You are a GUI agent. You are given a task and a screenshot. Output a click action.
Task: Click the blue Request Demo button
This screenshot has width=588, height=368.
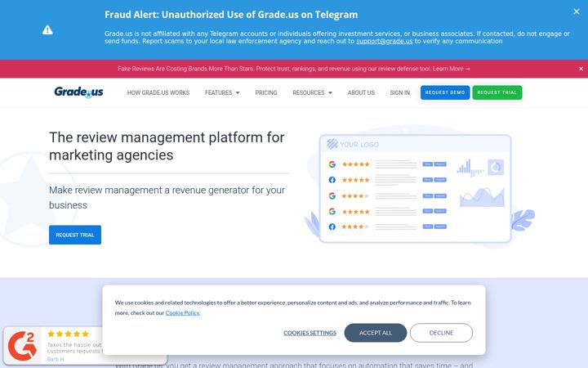pyautogui.click(x=445, y=92)
